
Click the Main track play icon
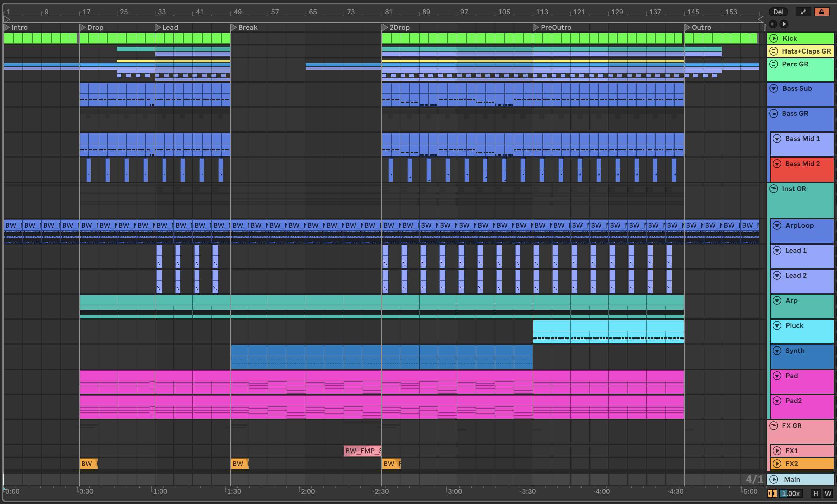pos(774,479)
